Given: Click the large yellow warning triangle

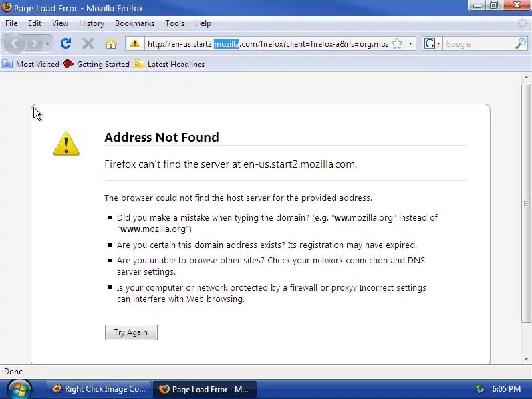Looking at the screenshot, I should coord(66,144).
